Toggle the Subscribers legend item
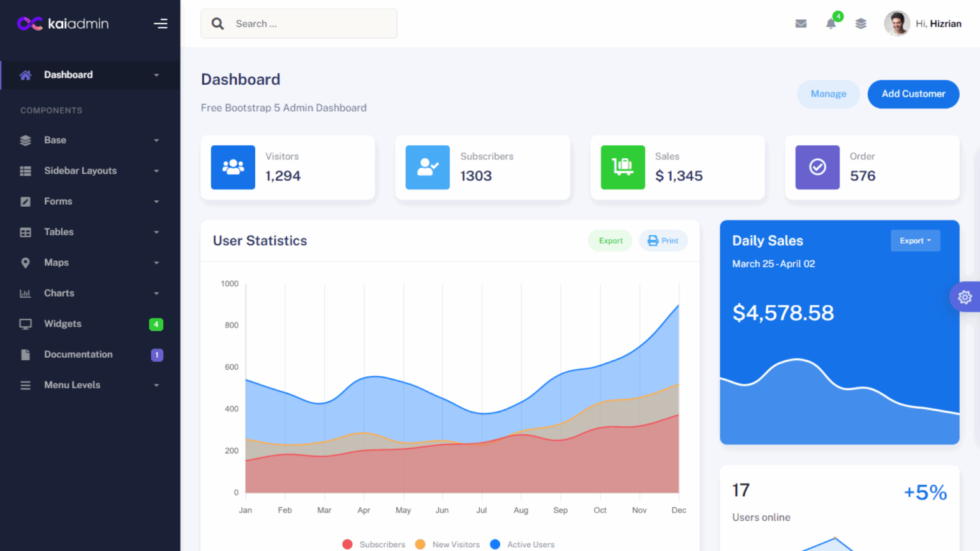The height and width of the screenshot is (551, 980). tap(373, 544)
